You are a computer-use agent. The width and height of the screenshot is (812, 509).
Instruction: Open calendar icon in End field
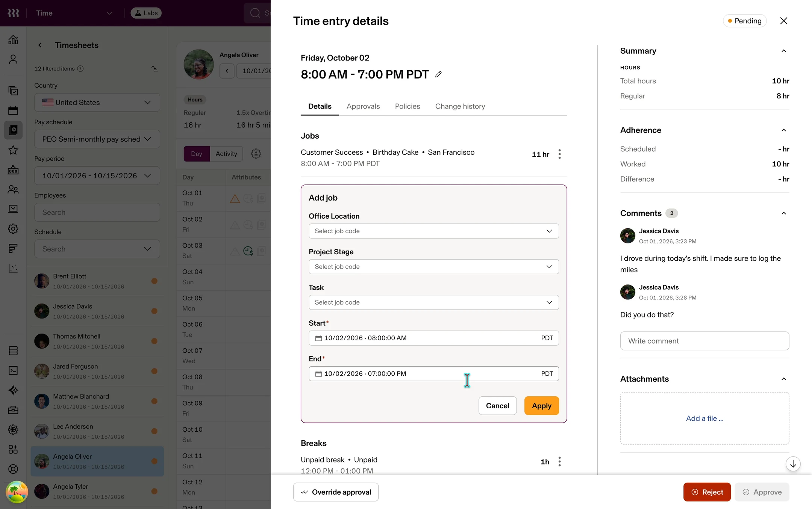pos(318,374)
